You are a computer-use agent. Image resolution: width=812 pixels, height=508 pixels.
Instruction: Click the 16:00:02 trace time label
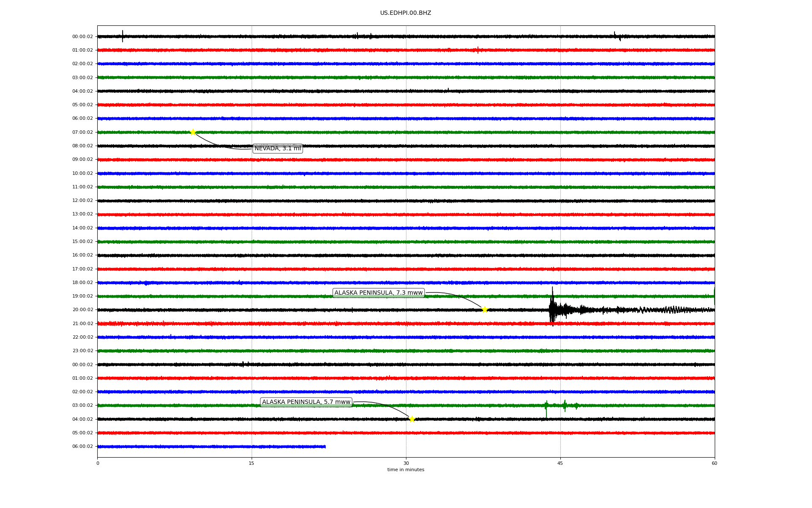tap(82, 255)
